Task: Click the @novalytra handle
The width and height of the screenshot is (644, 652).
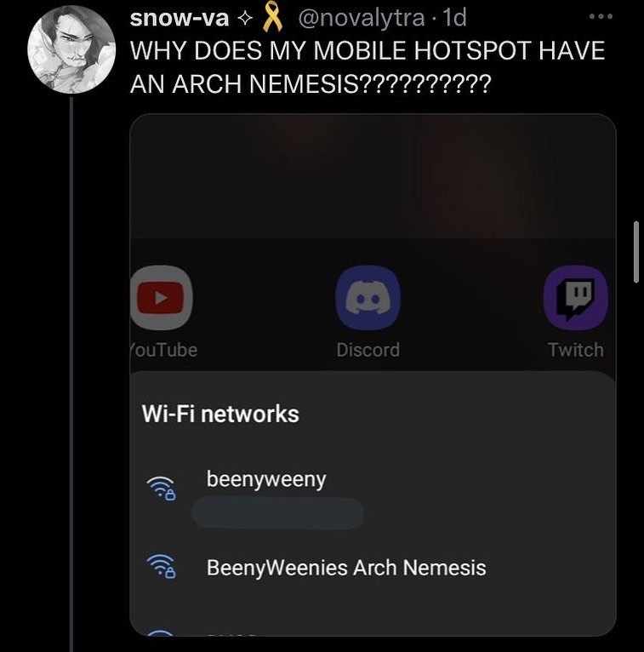Action: [361, 18]
